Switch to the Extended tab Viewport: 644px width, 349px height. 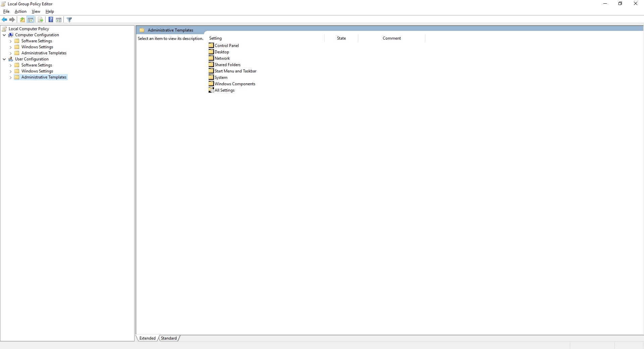147,338
